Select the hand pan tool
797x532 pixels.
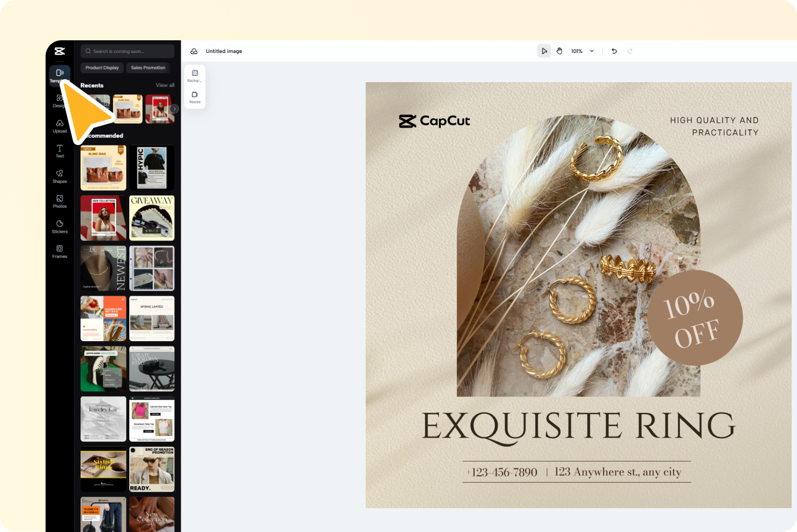[559, 51]
